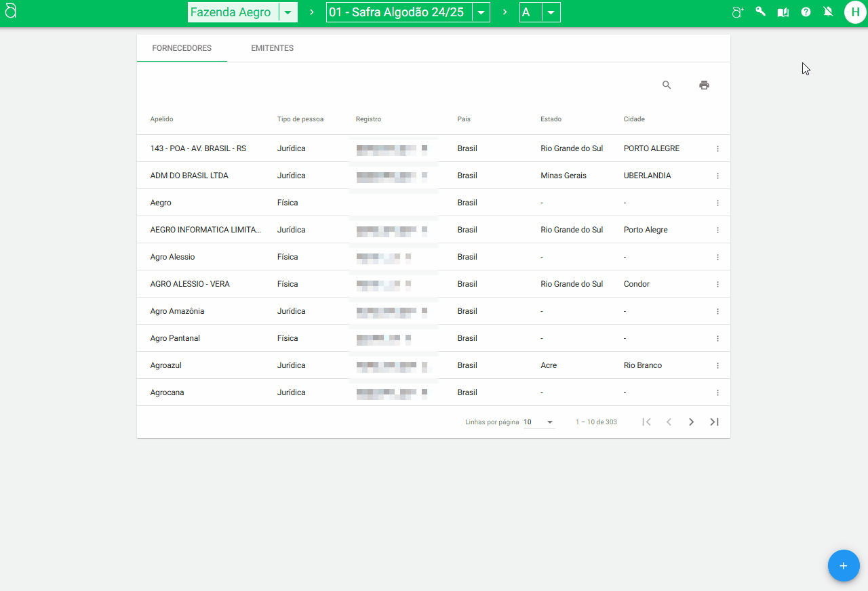Expand the Safra Algodão 24/25 dropdown
The width and height of the screenshot is (868, 591).
click(x=481, y=12)
